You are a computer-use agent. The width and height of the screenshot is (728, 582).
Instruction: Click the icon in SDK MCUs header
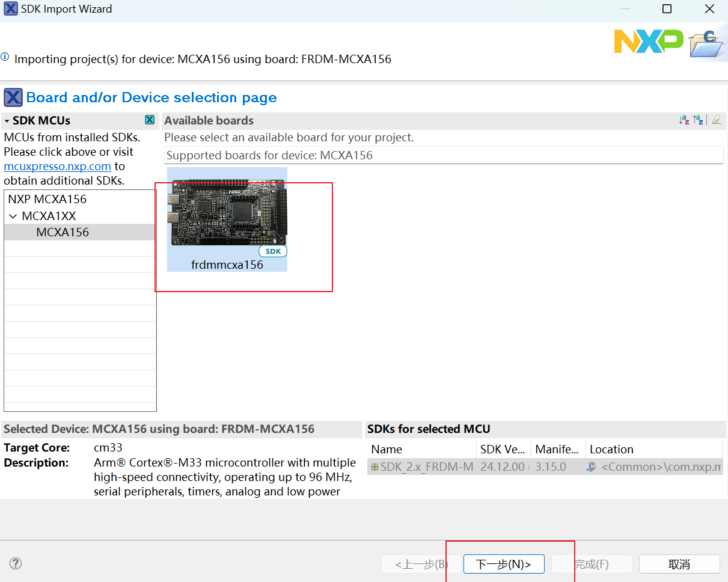pyautogui.click(x=150, y=120)
